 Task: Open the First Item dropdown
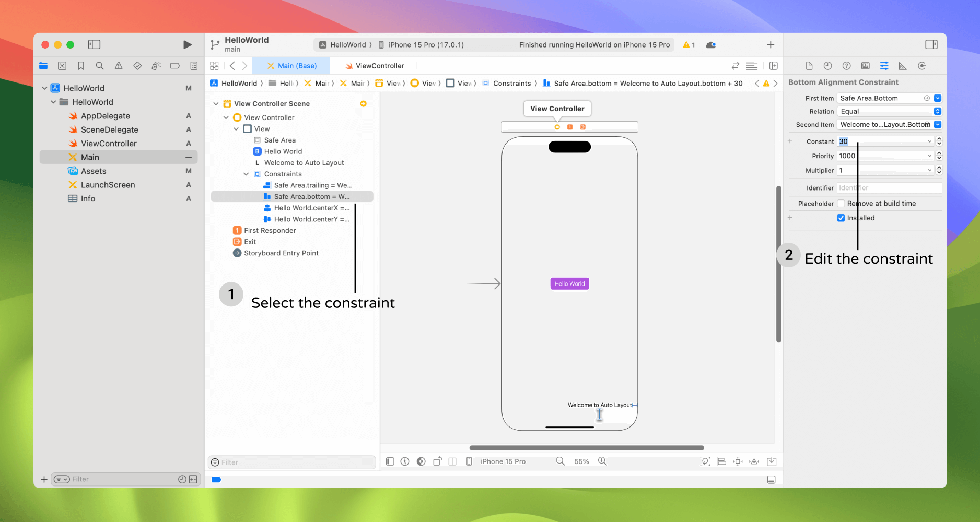pos(937,98)
